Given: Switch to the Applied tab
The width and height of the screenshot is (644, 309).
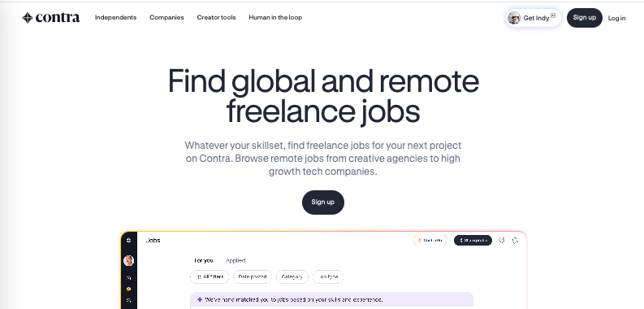Looking at the screenshot, I should (x=236, y=260).
